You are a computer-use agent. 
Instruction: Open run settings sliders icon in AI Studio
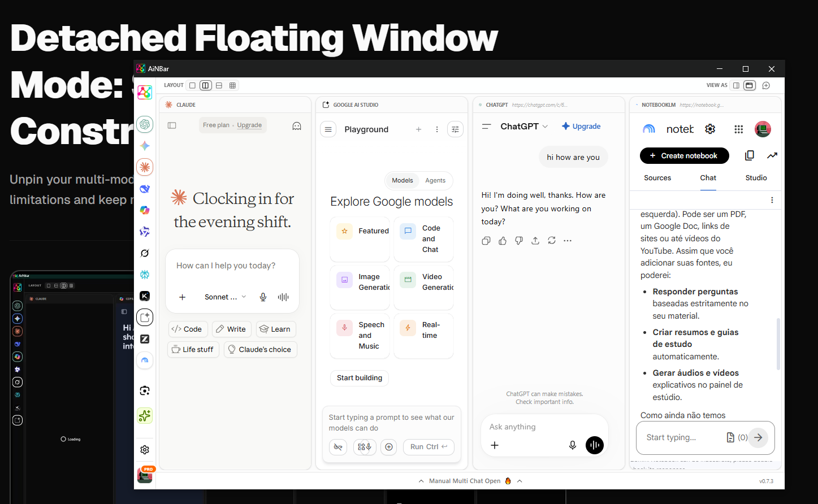(455, 129)
